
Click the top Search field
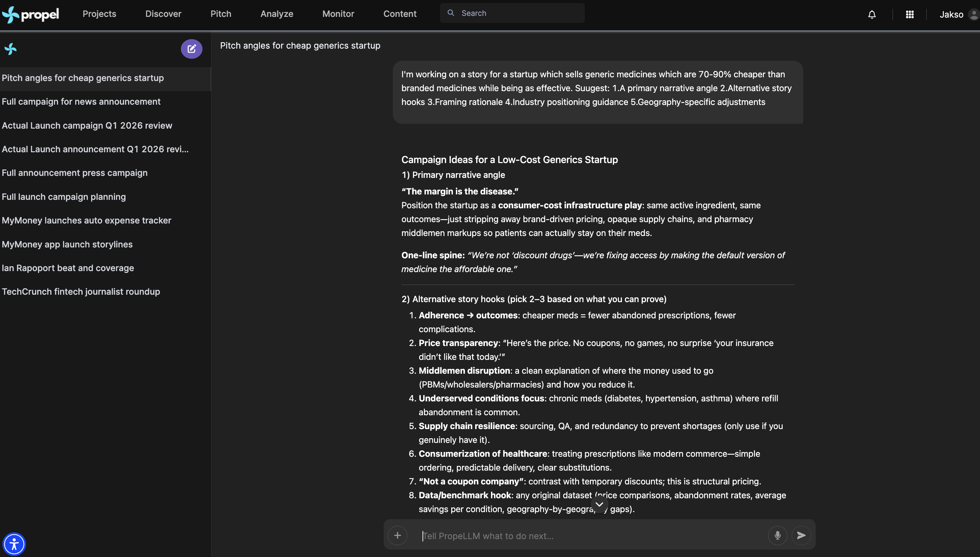512,13
